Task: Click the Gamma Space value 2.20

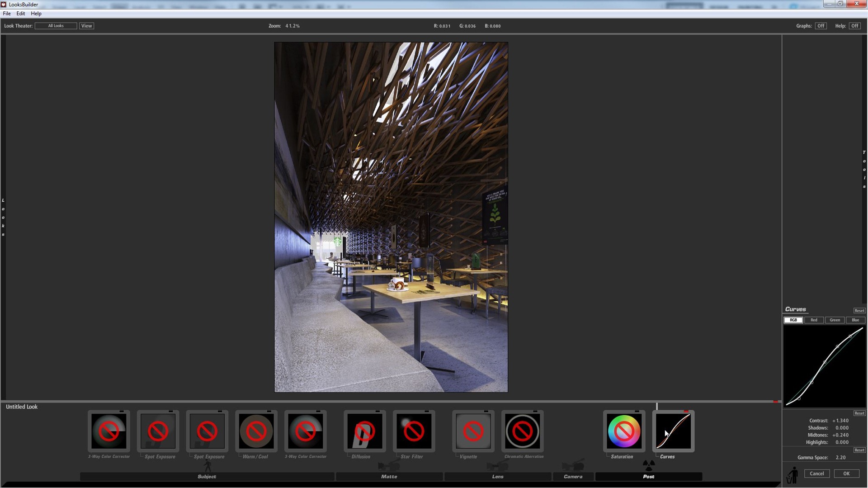Action: [x=840, y=458]
